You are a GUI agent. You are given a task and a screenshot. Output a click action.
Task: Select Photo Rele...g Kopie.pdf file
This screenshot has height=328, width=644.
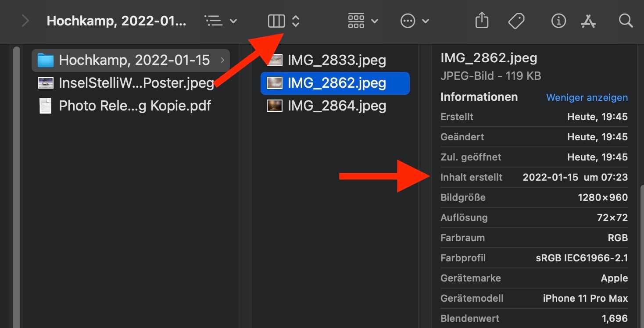pos(135,106)
